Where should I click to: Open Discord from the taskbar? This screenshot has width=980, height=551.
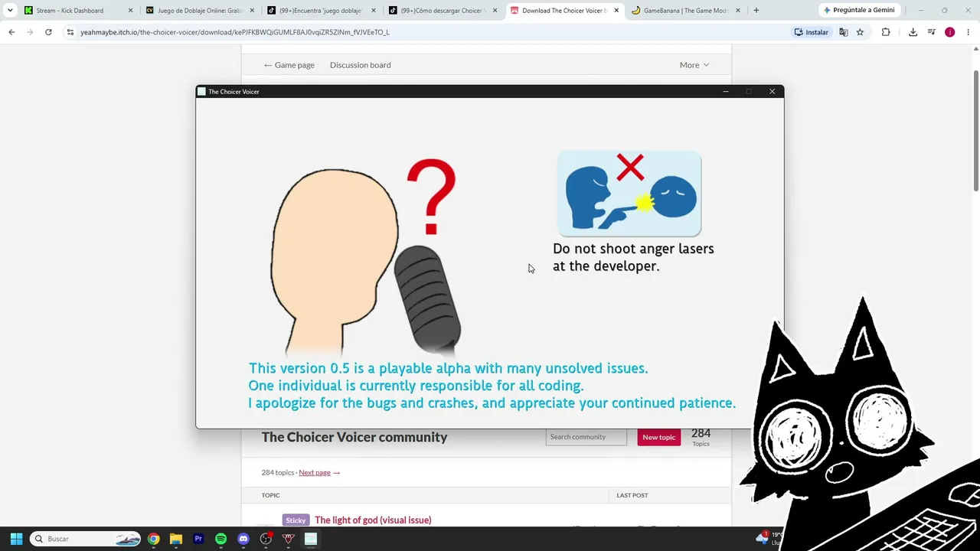tap(243, 539)
